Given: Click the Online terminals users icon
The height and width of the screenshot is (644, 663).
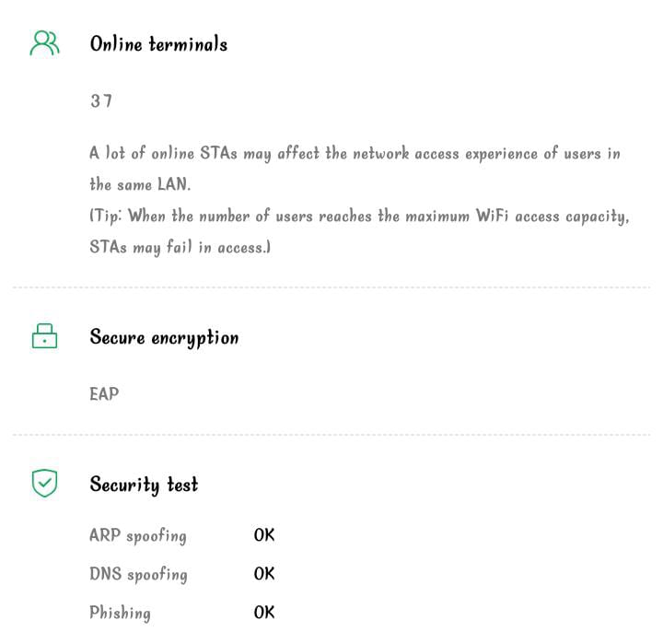Looking at the screenshot, I should click(44, 43).
